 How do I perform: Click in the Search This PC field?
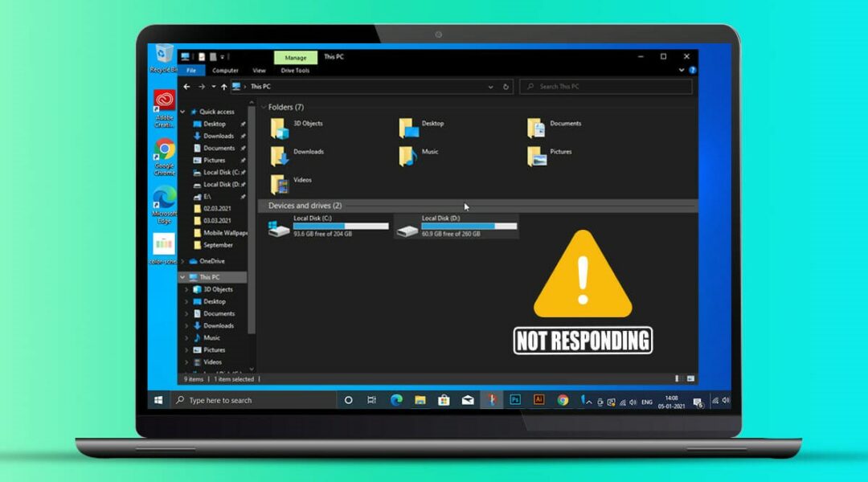pyautogui.click(x=606, y=87)
